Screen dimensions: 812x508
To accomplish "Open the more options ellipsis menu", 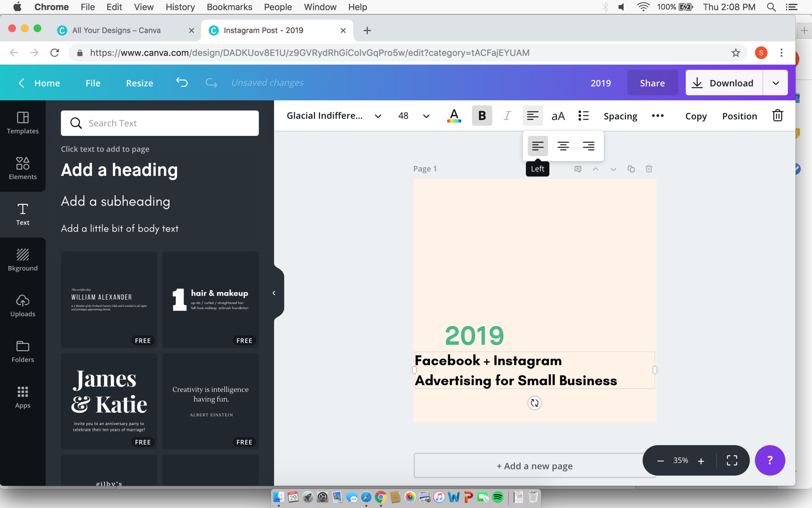I will pos(658,116).
